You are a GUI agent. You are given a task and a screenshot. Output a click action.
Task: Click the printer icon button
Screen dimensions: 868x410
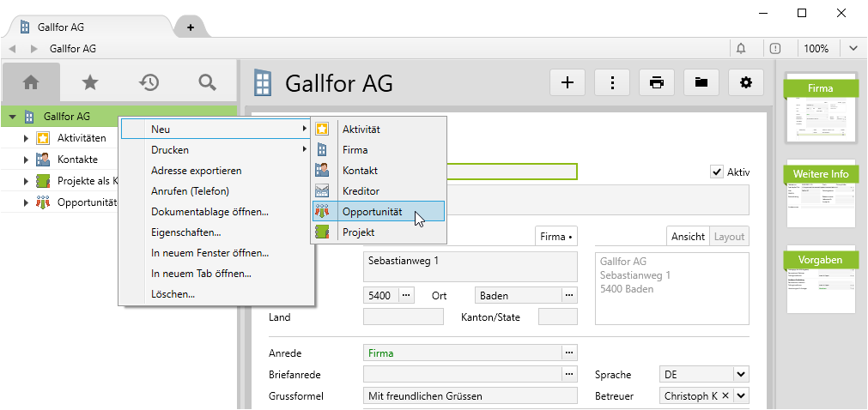point(657,82)
